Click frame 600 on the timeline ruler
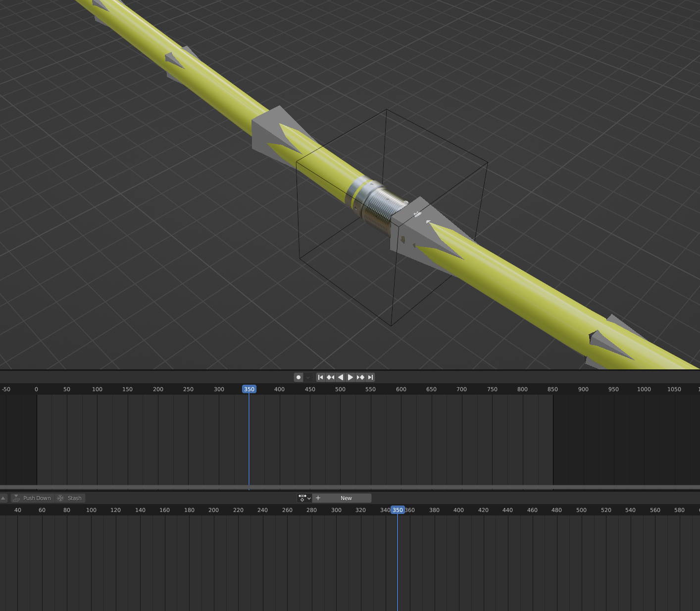The height and width of the screenshot is (611, 700). pos(401,389)
